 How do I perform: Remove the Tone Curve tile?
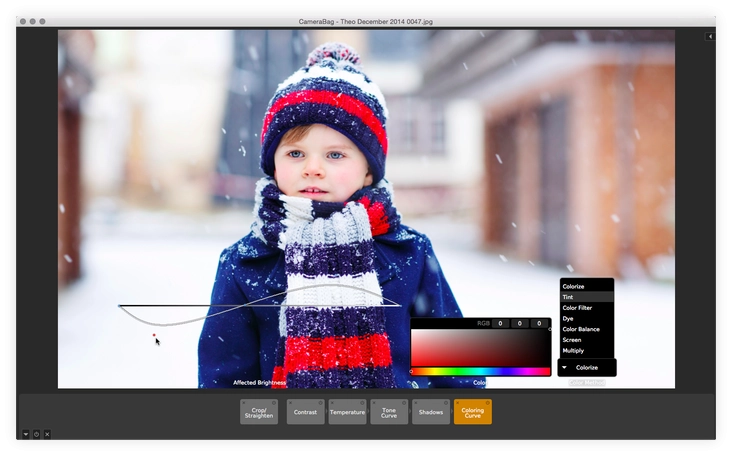pos(374,402)
